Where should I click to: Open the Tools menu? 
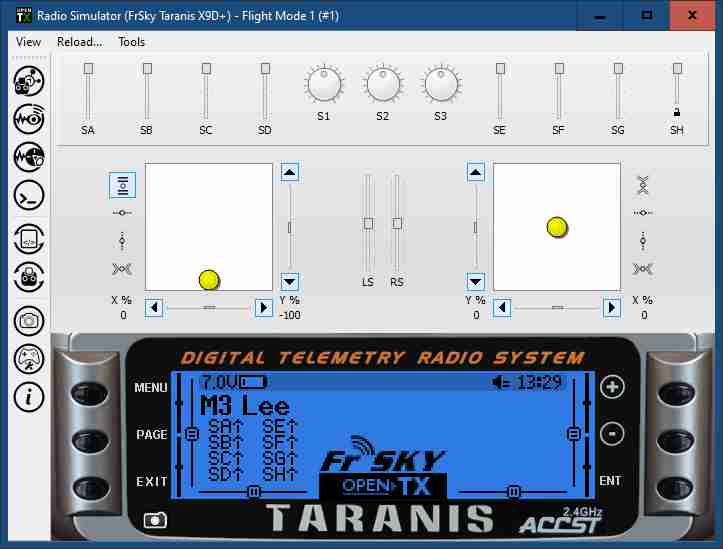coord(131,42)
